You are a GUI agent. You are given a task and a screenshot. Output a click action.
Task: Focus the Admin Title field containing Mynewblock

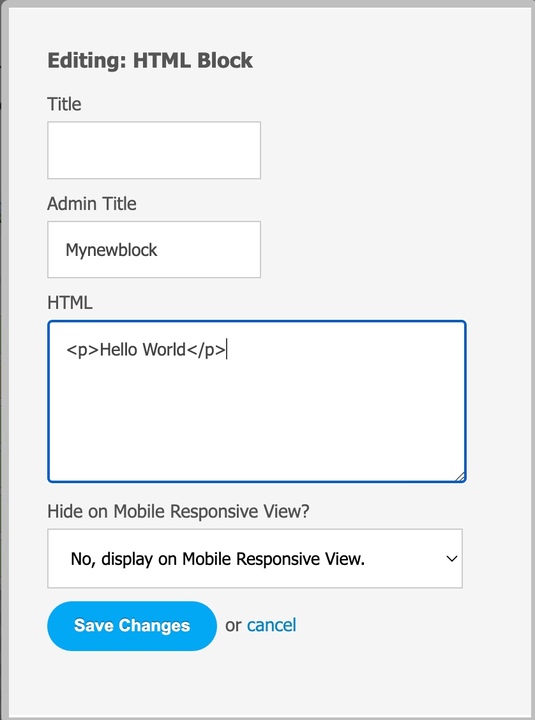[154, 249]
